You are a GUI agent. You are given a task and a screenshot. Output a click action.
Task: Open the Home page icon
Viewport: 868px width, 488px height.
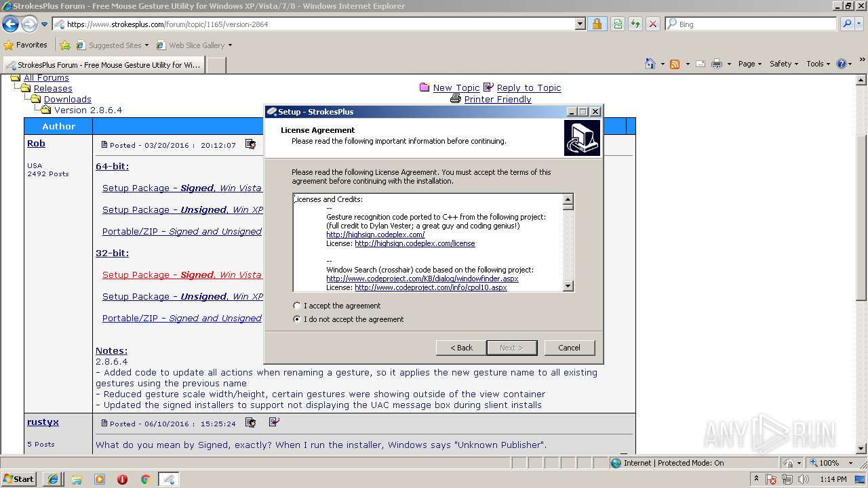pyautogui.click(x=651, y=64)
